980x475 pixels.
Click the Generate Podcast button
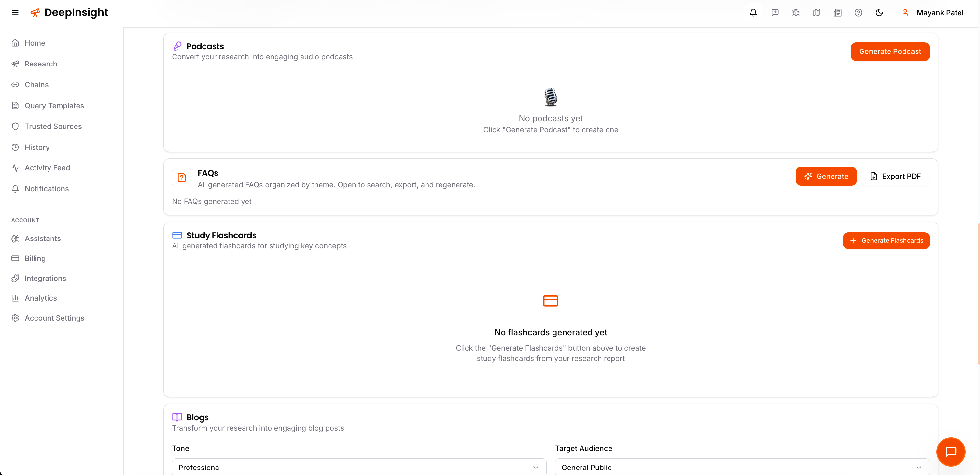(890, 51)
